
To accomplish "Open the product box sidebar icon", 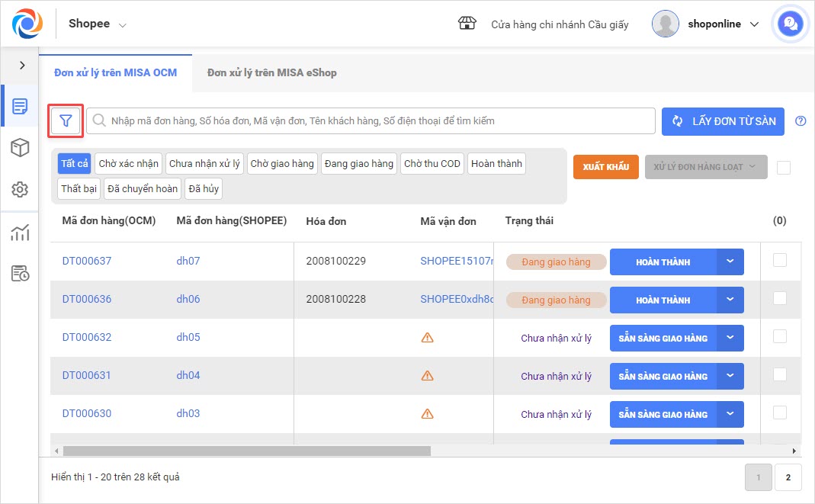I will point(20,148).
